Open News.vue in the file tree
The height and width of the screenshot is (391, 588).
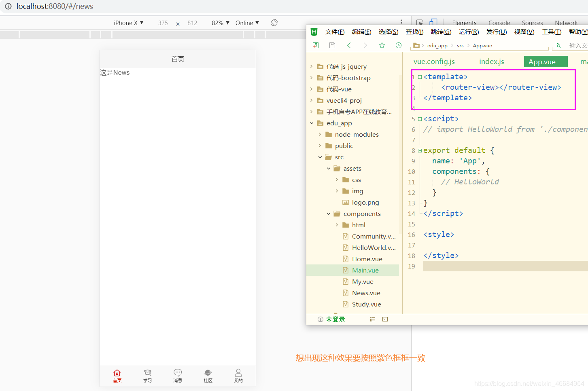click(366, 293)
